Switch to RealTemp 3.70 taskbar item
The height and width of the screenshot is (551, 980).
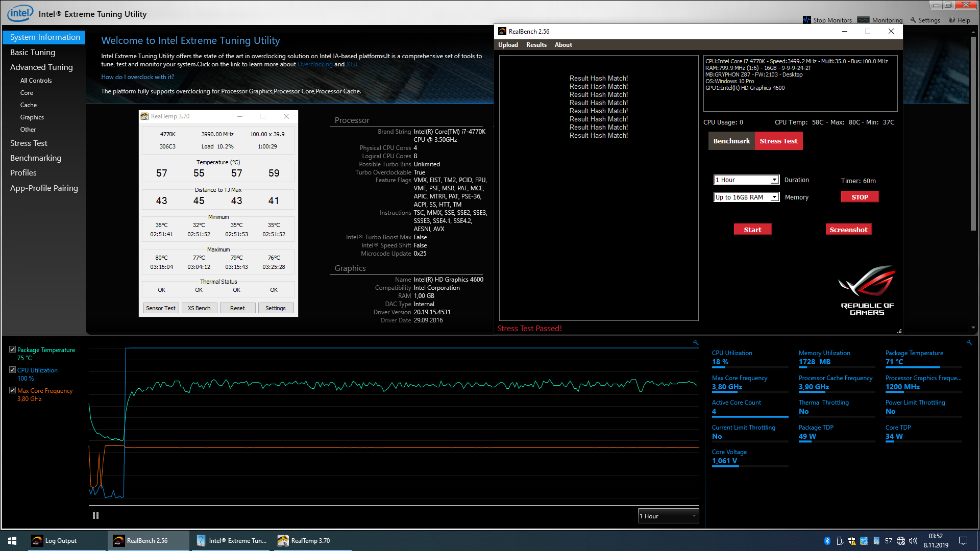[312, 541]
